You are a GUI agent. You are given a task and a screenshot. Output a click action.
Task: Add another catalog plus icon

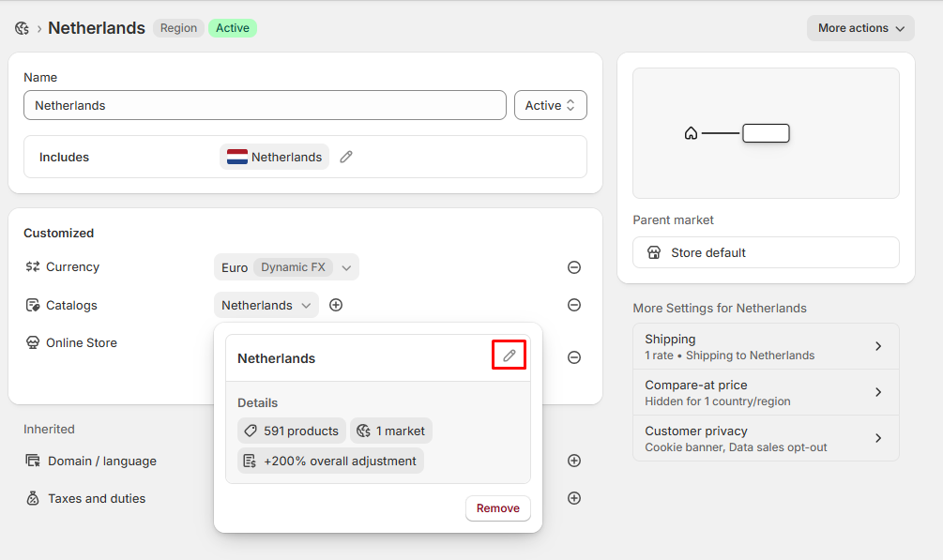point(336,305)
